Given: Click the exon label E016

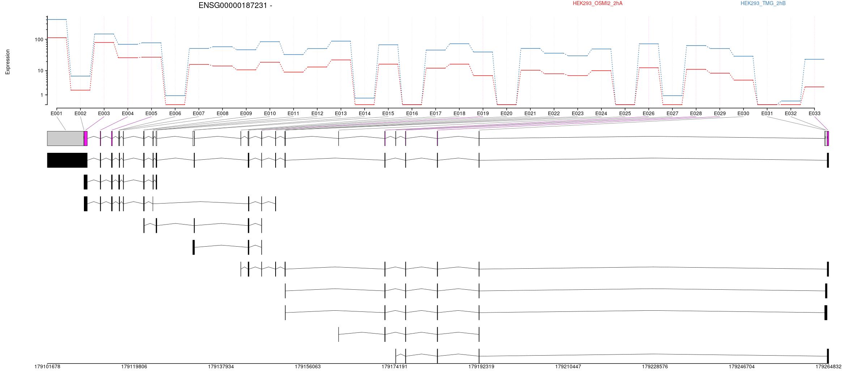Looking at the screenshot, I should [x=412, y=113].
